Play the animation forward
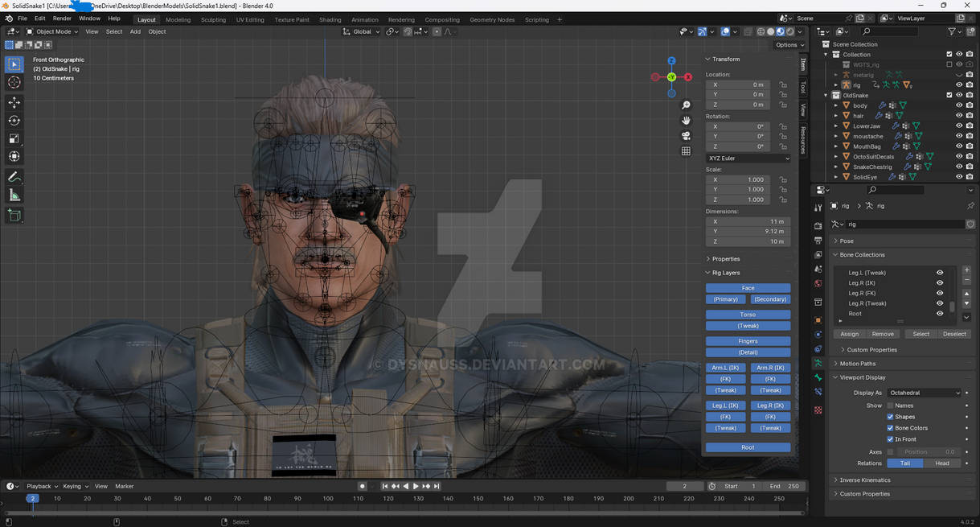 tap(416, 486)
